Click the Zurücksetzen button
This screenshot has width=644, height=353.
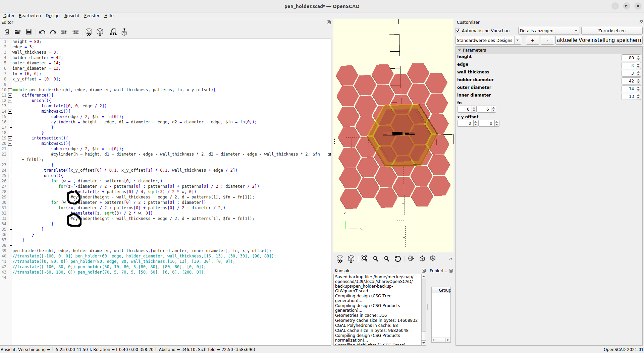point(611,31)
